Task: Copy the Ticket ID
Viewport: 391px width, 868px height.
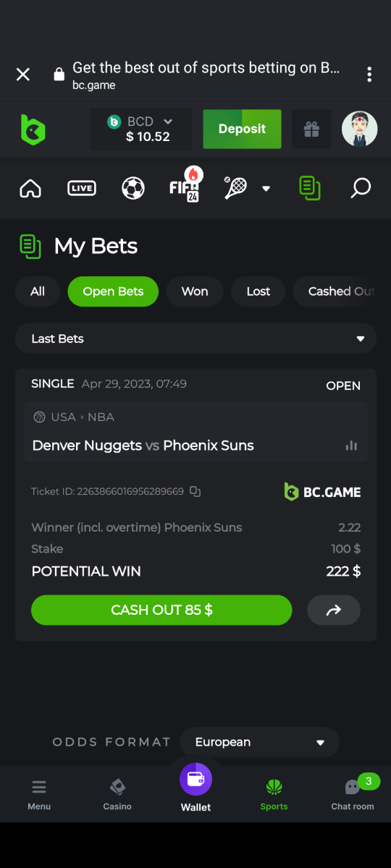Action: 195,491
